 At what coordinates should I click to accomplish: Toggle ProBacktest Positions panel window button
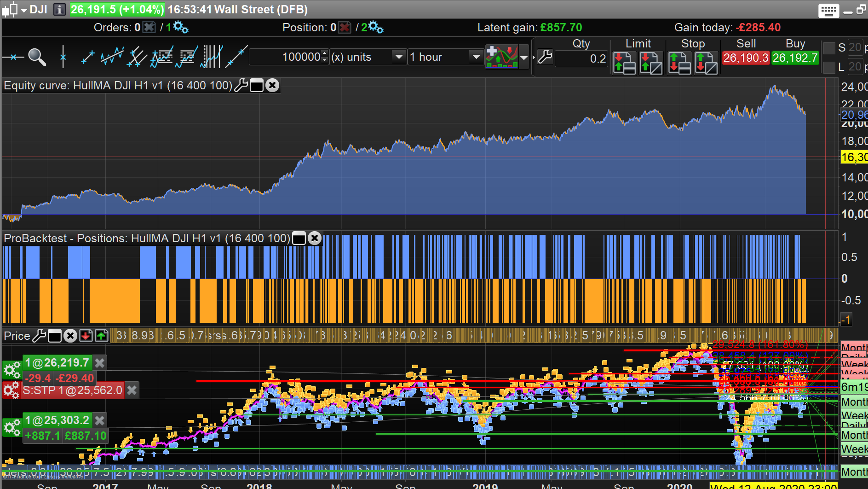(299, 239)
